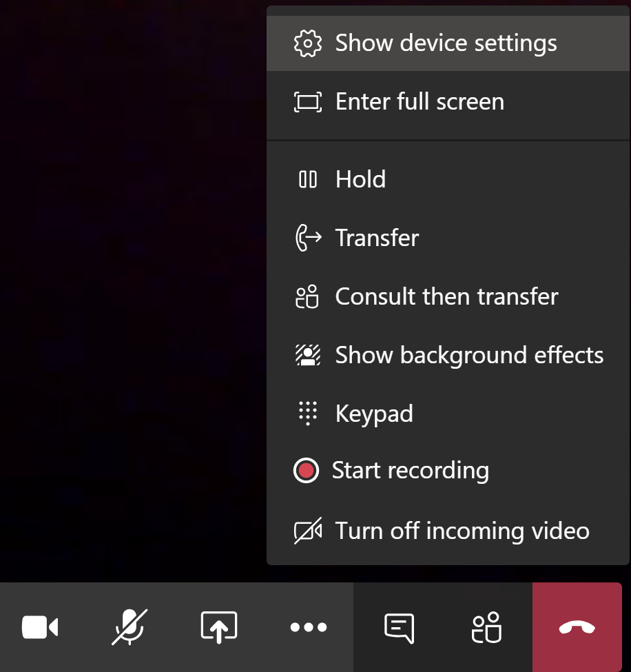This screenshot has width=631, height=672.
Task: Open the Keypad menu entry
Action: click(x=374, y=414)
